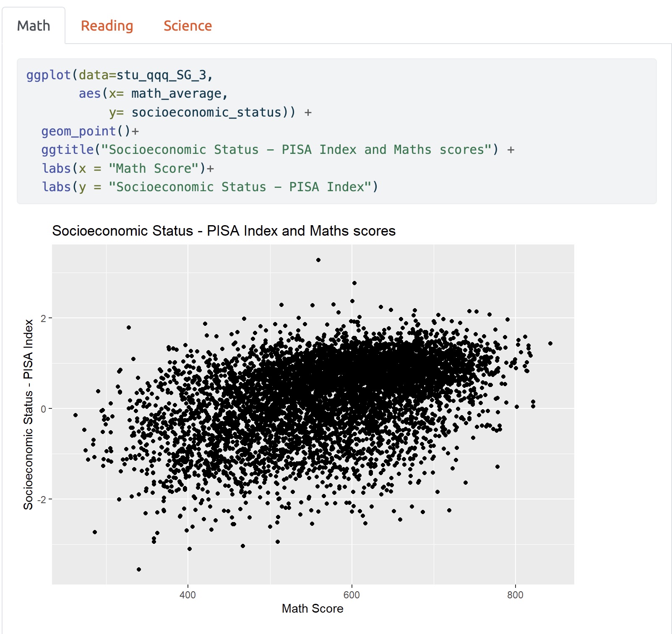This screenshot has width=672, height=634.
Task: Click math_average variable in the code
Action: (176, 94)
